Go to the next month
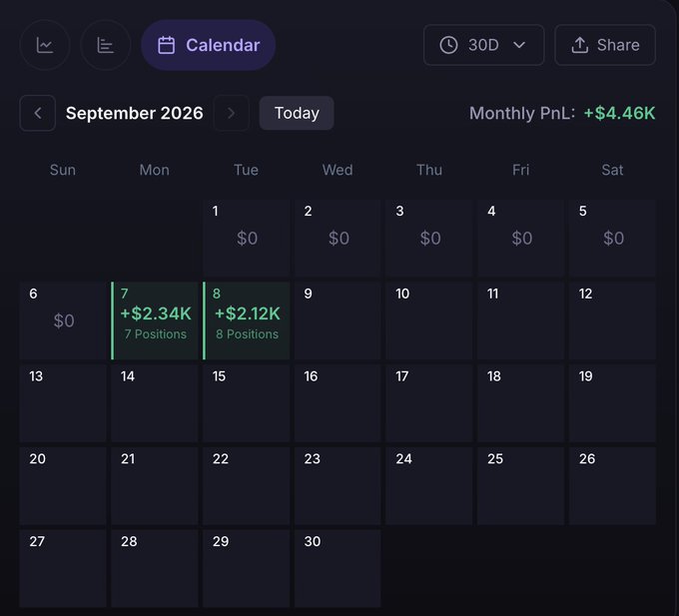 [232, 113]
